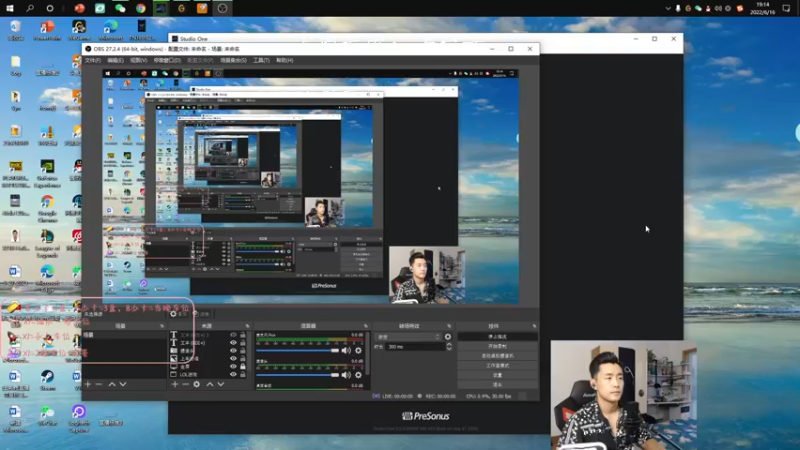Toggle visibility of fourth source row

pos(233,358)
